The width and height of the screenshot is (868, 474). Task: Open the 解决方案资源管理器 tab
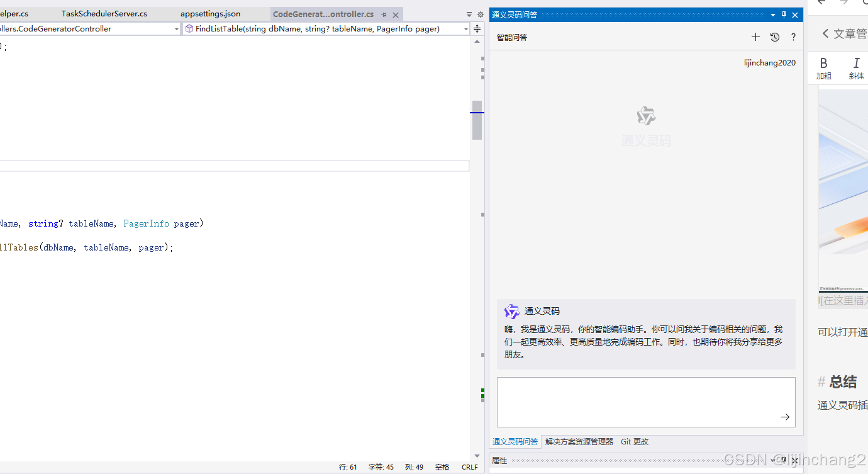(x=579, y=442)
